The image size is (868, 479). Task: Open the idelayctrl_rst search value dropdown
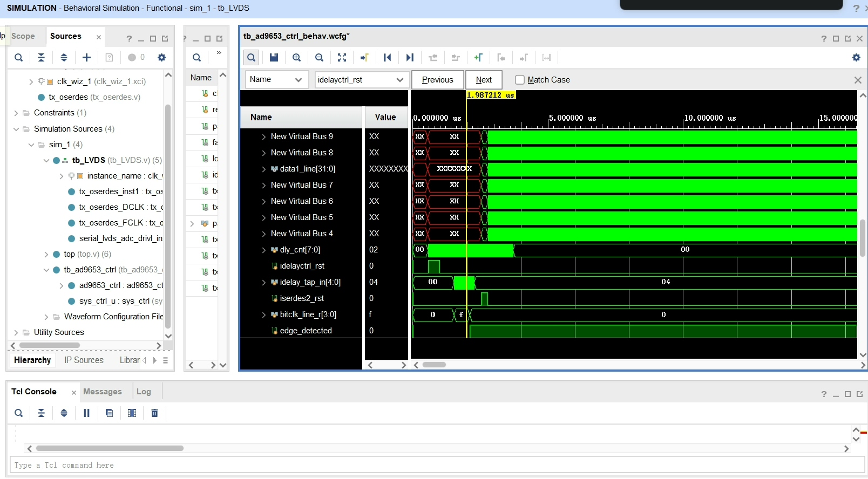399,80
